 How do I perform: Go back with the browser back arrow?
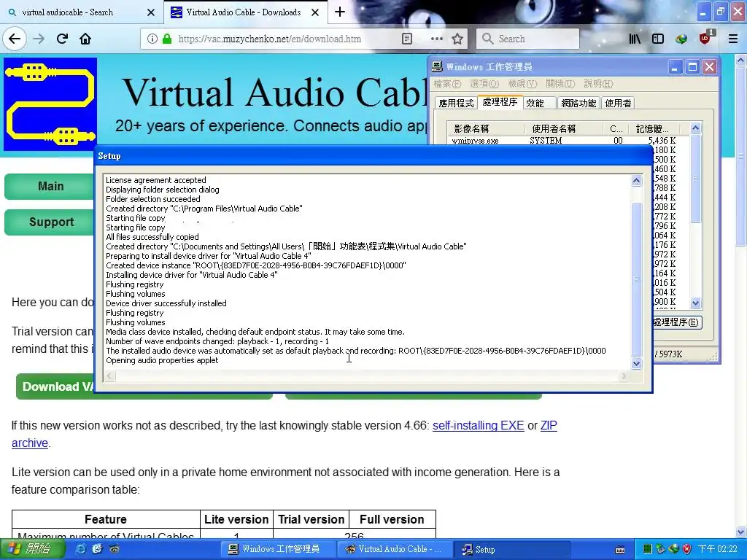15,39
